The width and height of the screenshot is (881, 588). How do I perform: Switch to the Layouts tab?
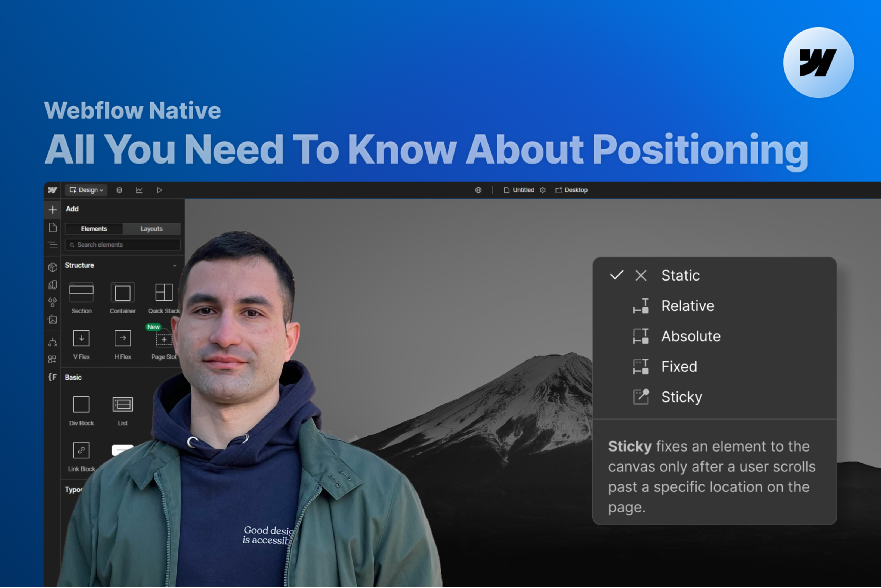pyautogui.click(x=151, y=229)
